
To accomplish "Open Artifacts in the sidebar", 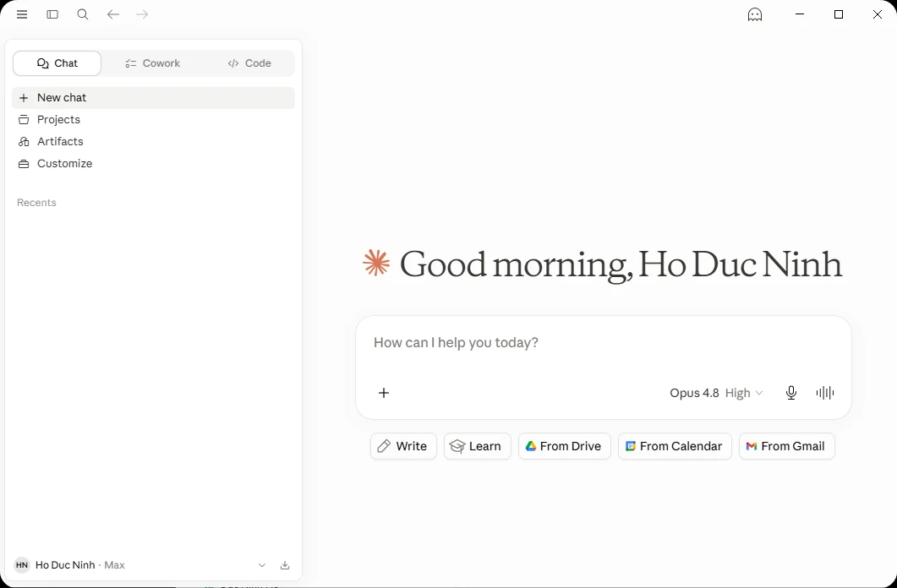I will click(153, 141).
